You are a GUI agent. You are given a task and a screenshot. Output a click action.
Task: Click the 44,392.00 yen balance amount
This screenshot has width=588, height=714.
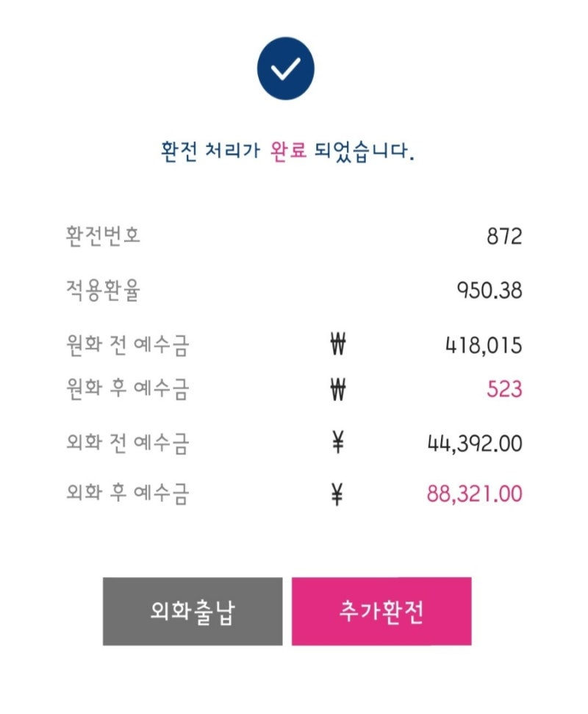475,443
